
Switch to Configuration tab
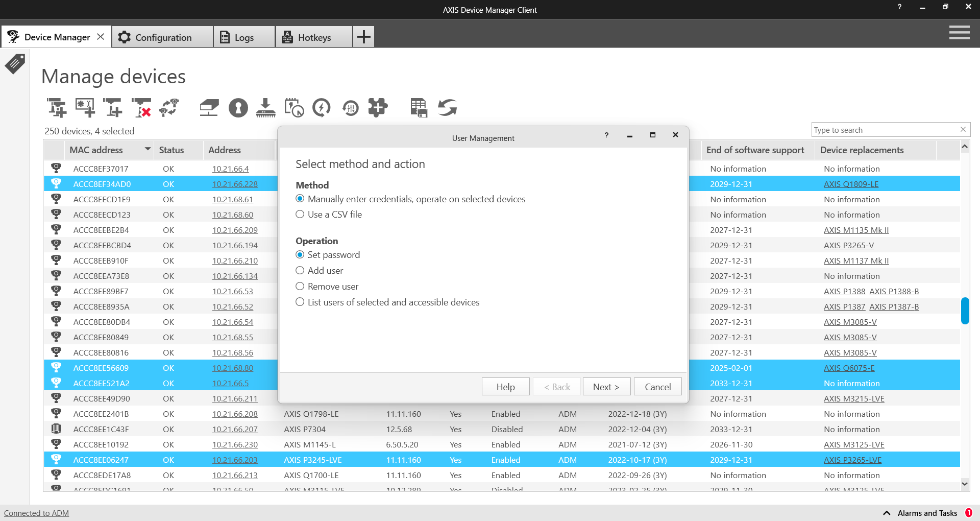163,37
